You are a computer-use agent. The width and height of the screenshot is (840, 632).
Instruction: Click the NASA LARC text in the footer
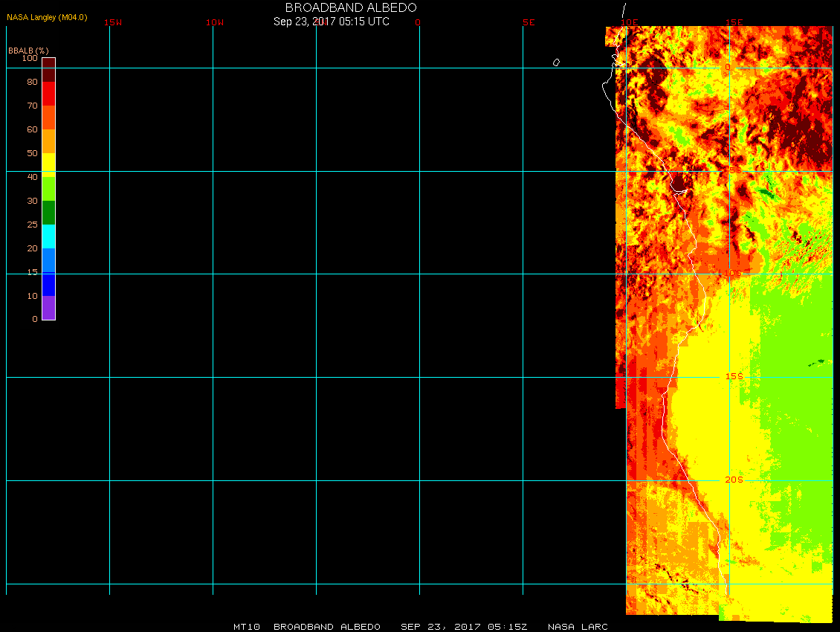pos(578,627)
